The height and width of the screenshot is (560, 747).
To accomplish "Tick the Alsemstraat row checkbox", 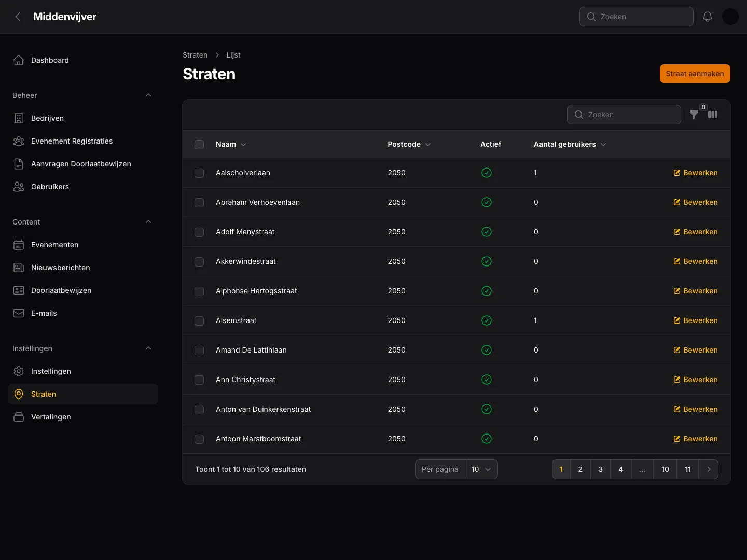I will coord(199,321).
